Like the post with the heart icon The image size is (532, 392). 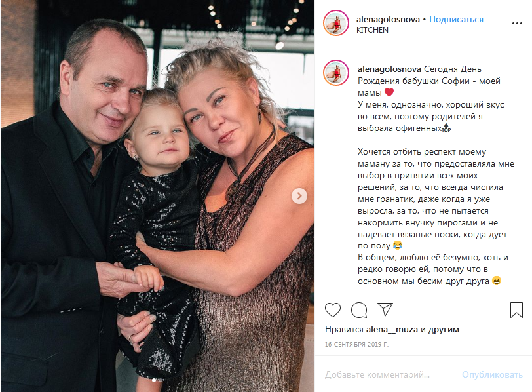(333, 310)
